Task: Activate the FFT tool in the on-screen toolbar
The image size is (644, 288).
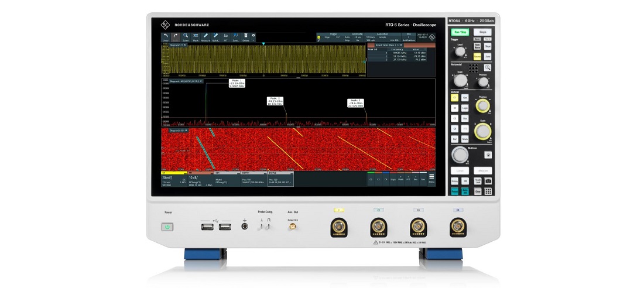Action: pyautogui.click(x=225, y=37)
